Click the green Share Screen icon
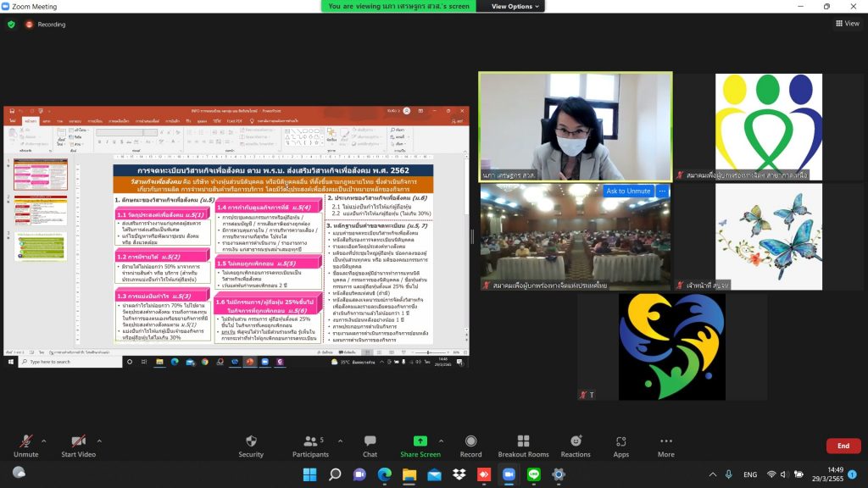The height and width of the screenshot is (488, 868). [x=420, y=441]
